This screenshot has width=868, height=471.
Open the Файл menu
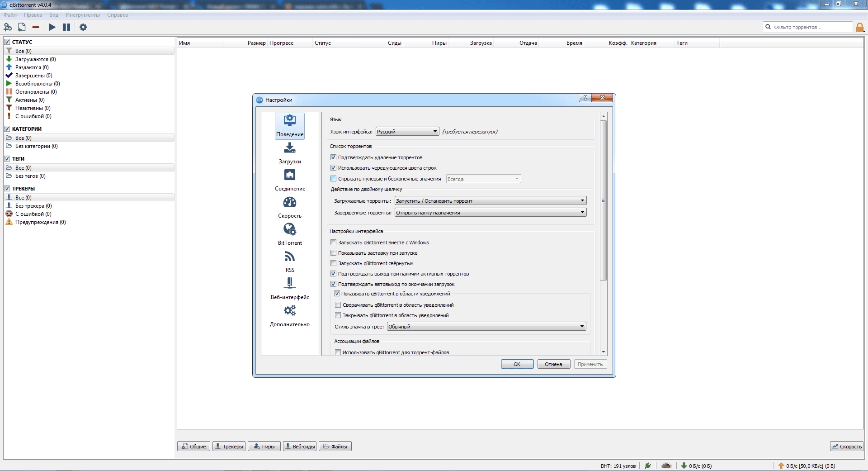click(10, 15)
